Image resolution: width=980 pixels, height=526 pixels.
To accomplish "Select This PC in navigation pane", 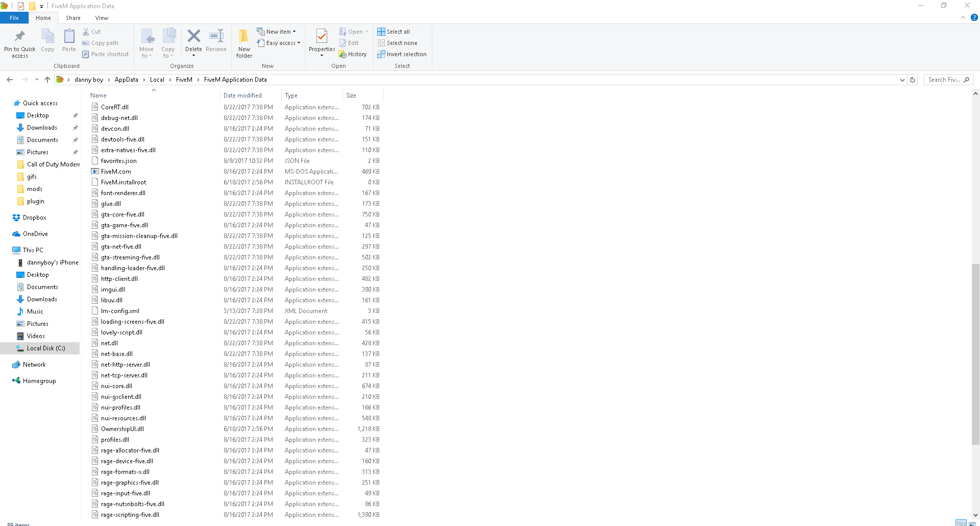I will pyautogui.click(x=33, y=250).
